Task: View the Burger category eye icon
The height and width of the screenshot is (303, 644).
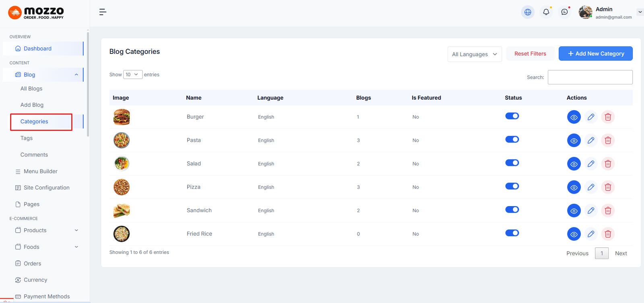Action: point(574,117)
